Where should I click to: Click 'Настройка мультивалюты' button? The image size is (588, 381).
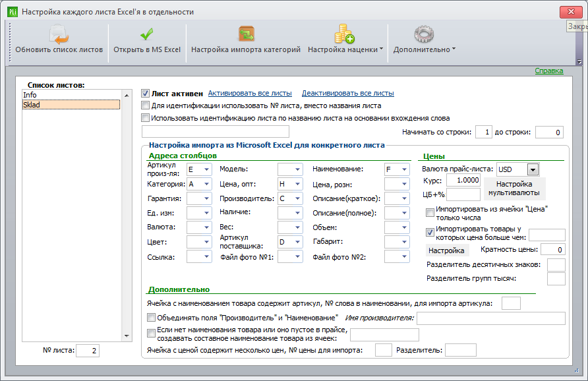(514, 189)
